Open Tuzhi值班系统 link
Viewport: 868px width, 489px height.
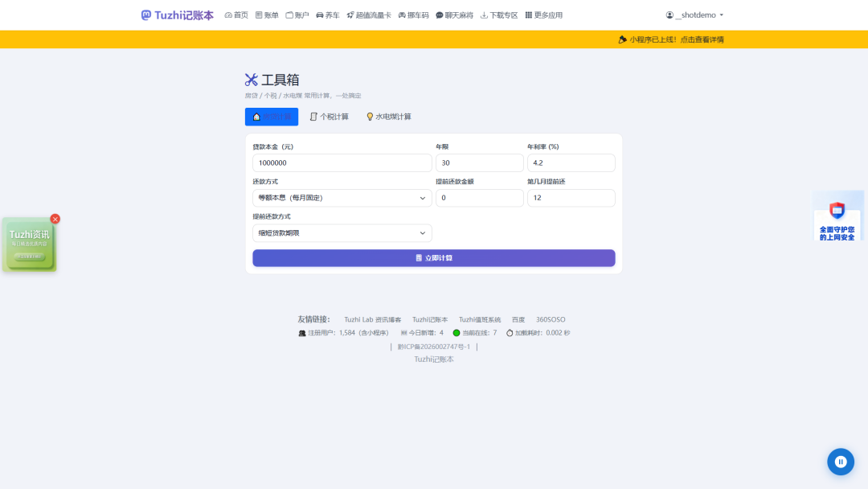[x=479, y=319]
